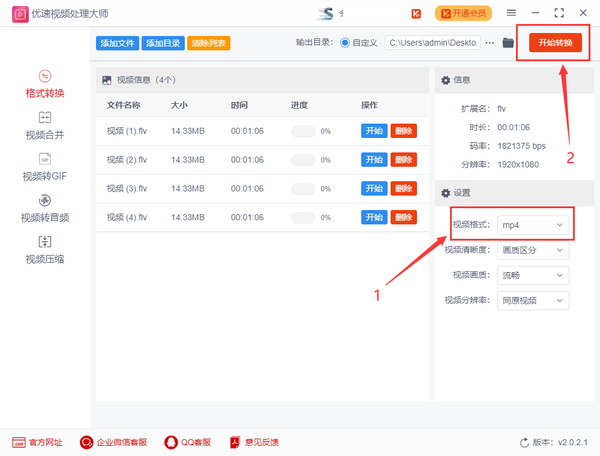This screenshot has width=600, height=456.
Task: Click the output directory path field
Action: pos(432,43)
